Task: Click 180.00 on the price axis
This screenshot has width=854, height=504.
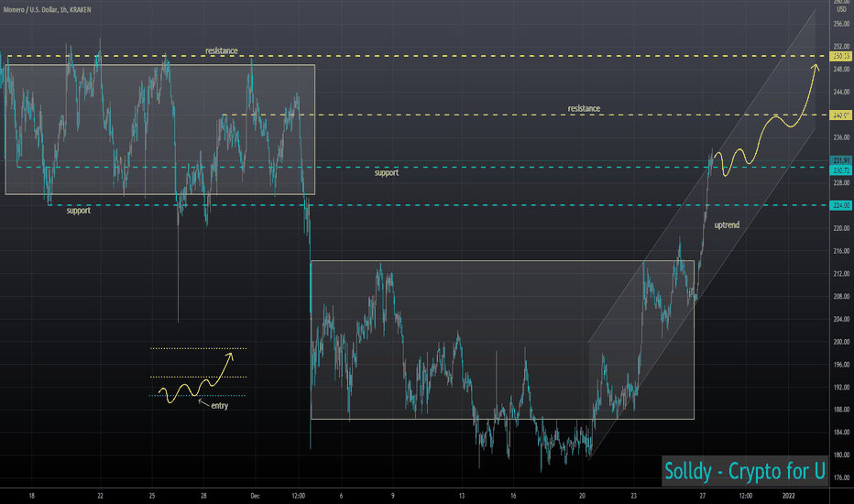Action: click(x=841, y=455)
